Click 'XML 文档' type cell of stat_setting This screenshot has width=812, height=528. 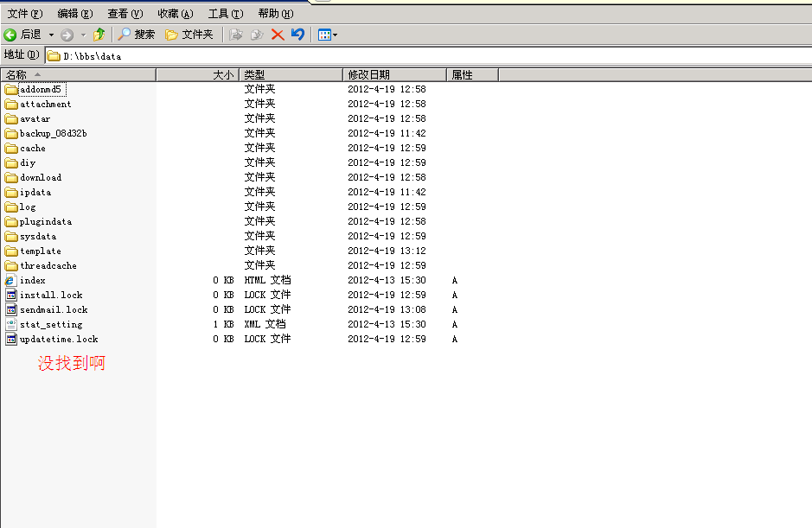[x=265, y=325]
